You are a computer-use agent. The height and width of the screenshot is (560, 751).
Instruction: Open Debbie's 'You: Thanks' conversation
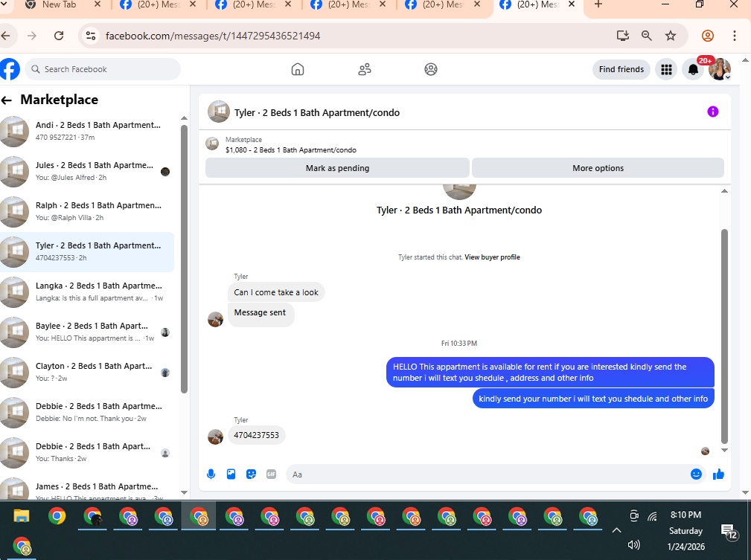86,452
